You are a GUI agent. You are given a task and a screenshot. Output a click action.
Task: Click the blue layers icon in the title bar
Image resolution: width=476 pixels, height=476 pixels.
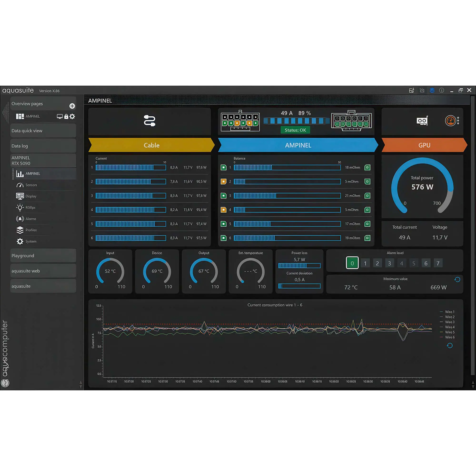click(x=432, y=90)
